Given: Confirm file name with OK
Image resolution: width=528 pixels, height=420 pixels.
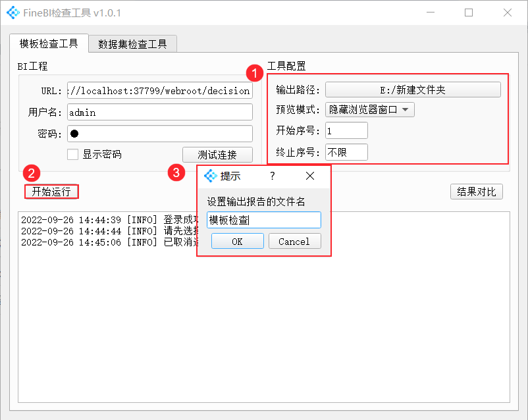Looking at the screenshot, I should pos(238,241).
